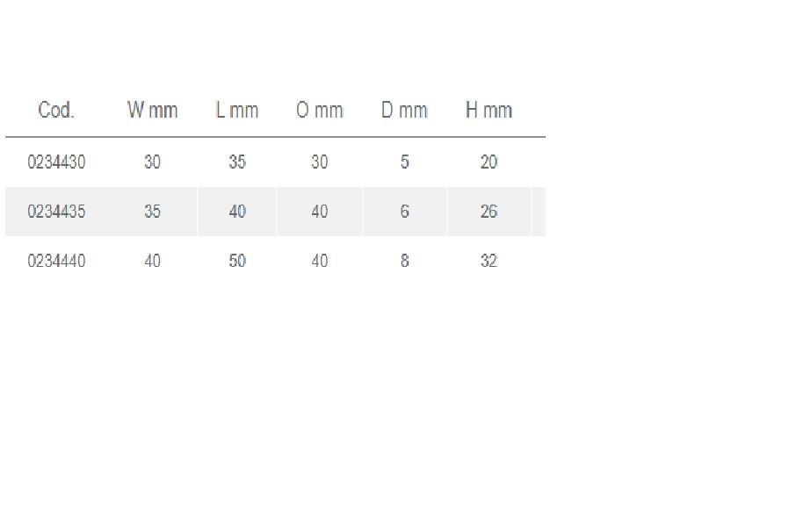Click L mm value 50 for code 0234440
789x532 pixels.
coord(237,261)
